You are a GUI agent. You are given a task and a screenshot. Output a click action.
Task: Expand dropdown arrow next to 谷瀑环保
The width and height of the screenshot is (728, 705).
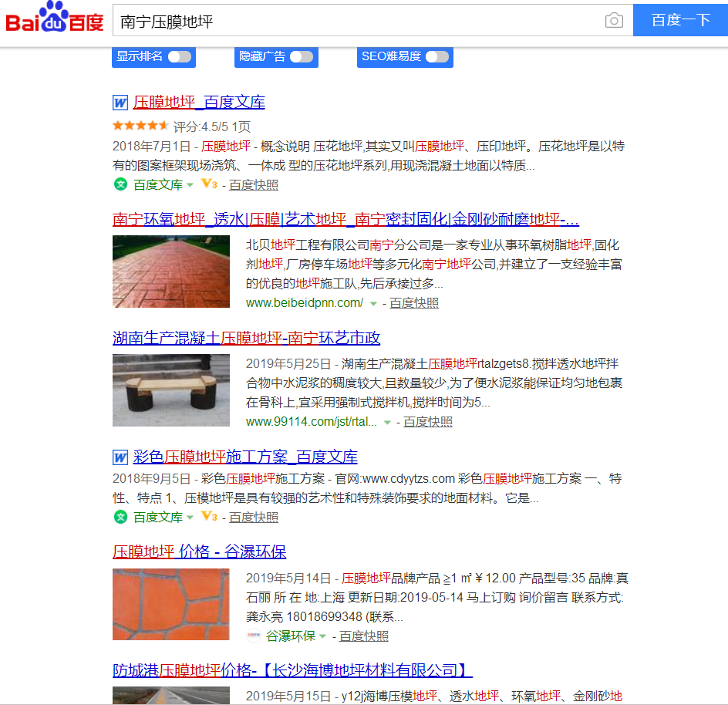(x=322, y=636)
